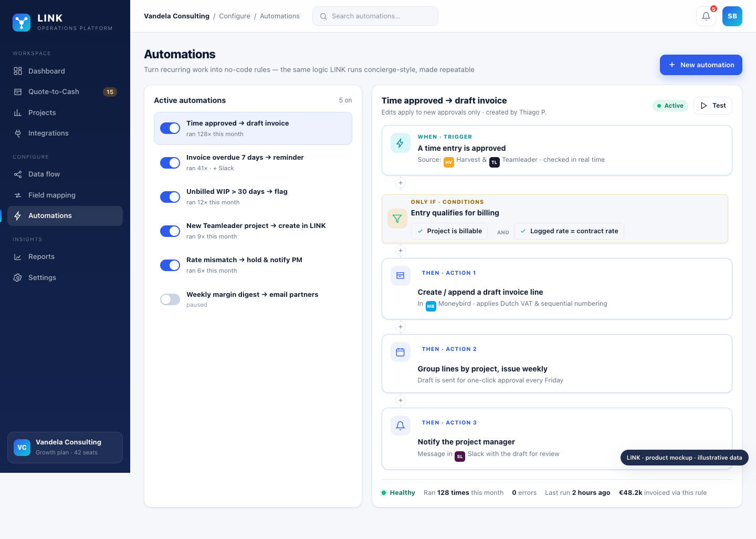756x539 pixels.
Task: Enable Weekly margin digest automation
Action: (x=170, y=299)
